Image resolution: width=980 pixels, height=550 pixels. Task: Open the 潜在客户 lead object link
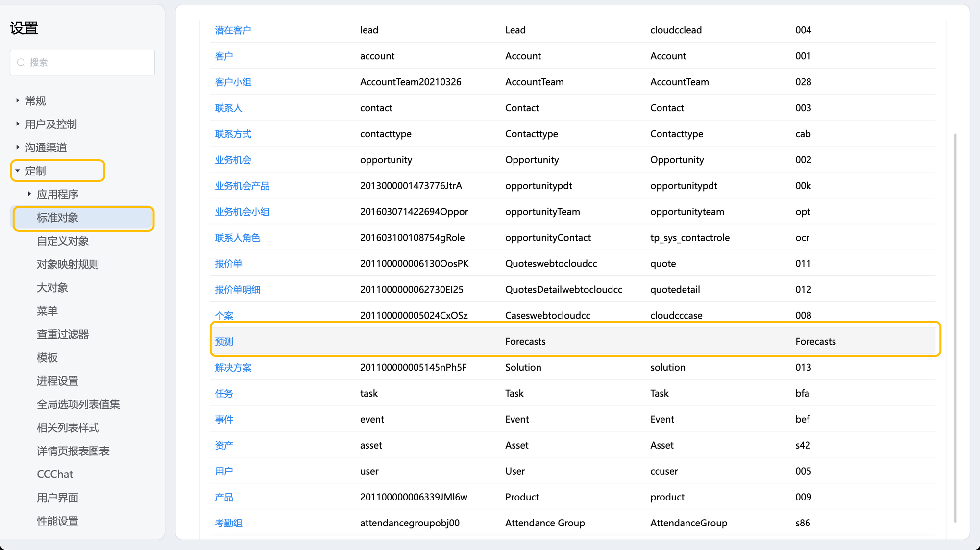(x=233, y=30)
